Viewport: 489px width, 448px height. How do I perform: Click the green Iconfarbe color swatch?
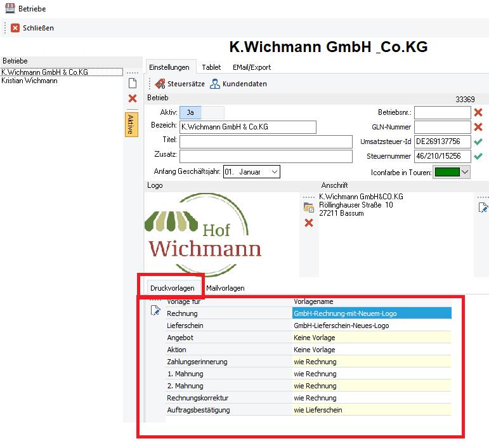(447, 172)
